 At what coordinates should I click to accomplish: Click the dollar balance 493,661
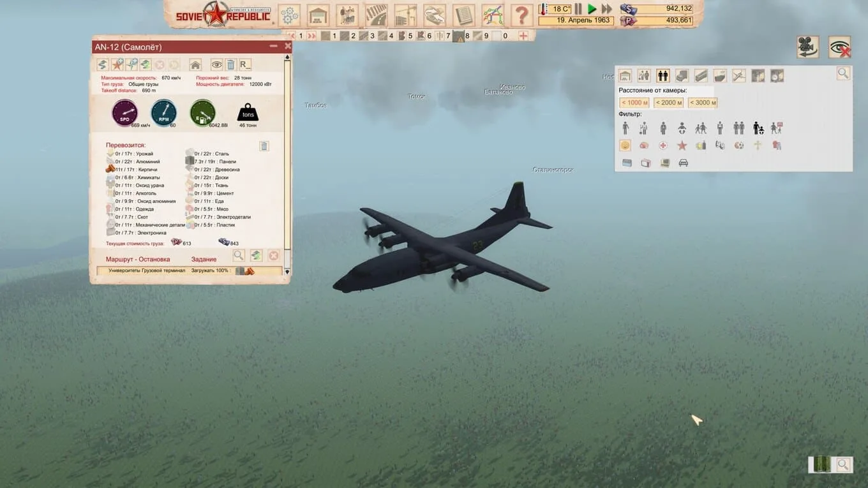tap(657, 20)
